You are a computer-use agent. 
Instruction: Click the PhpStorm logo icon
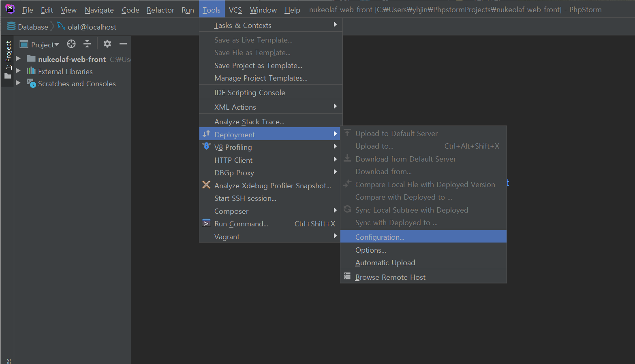pos(10,9)
